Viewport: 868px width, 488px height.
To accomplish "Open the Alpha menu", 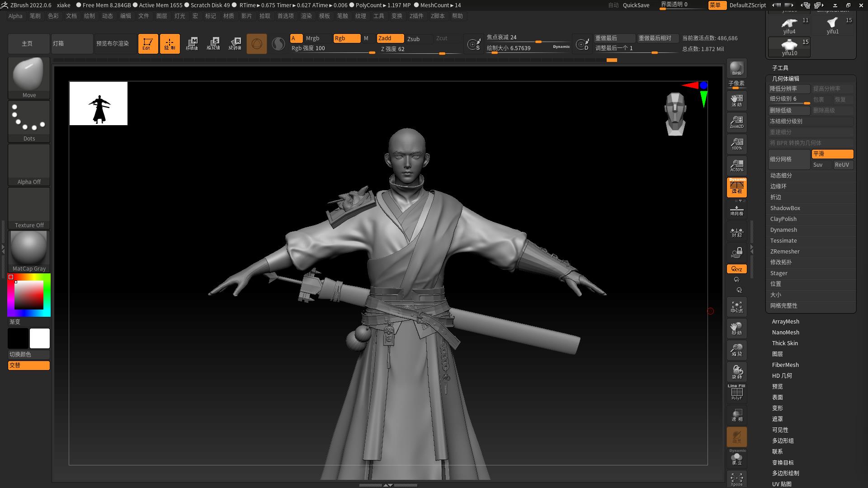I will (x=15, y=16).
